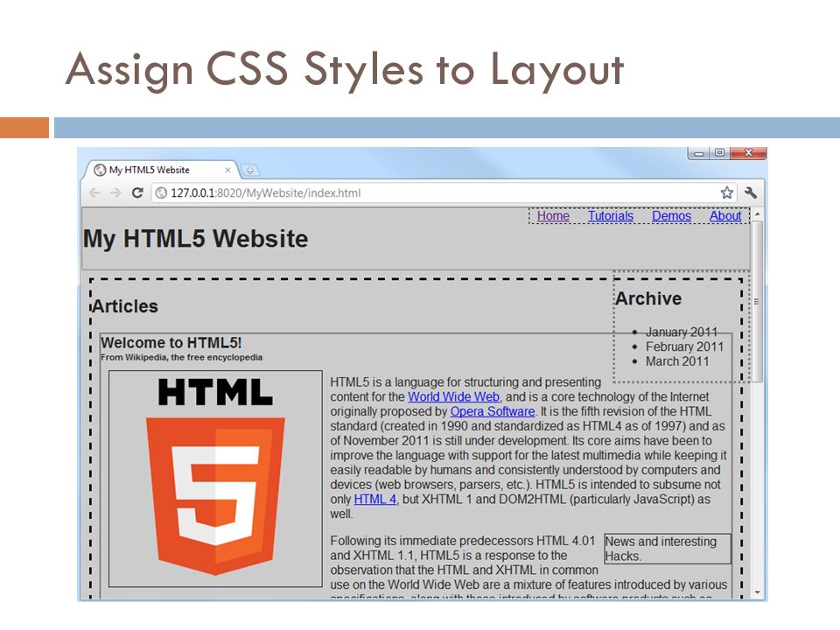Viewport: 840px width, 630px height.
Task: Open the About navigation link
Action: (x=725, y=216)
